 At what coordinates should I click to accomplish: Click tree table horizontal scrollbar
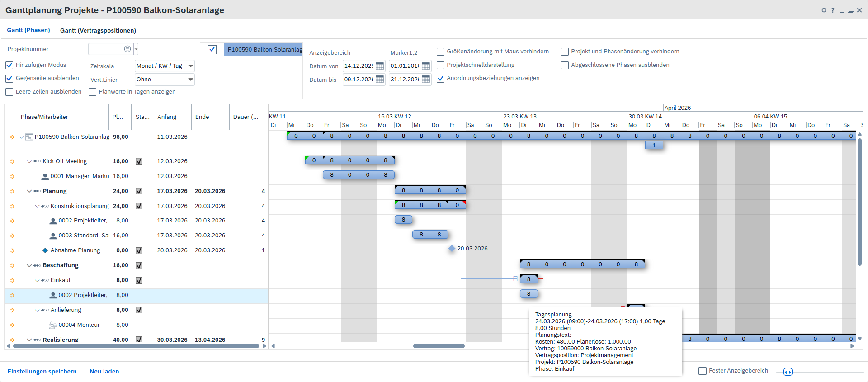pyautogui.click(x=136, y=346)
